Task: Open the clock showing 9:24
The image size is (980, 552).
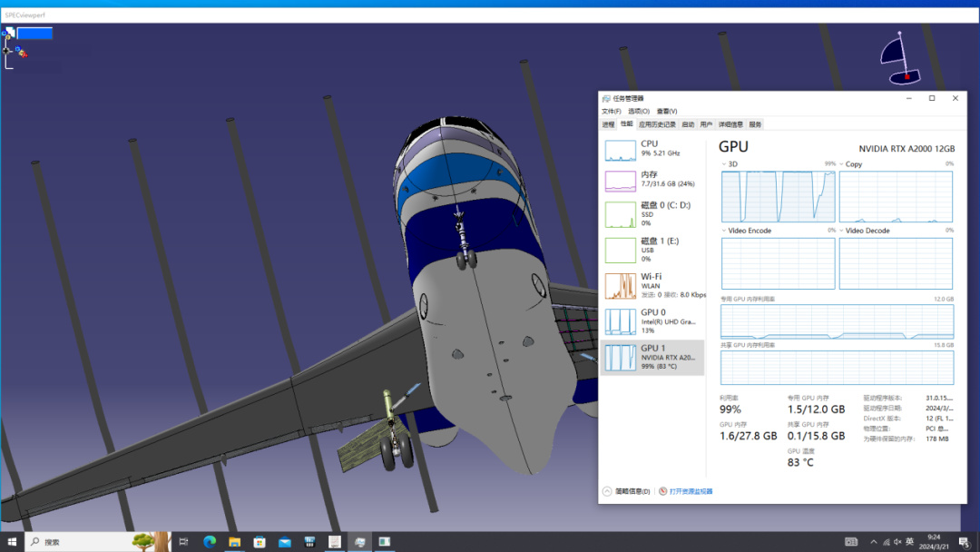Action: [x=934, y=542]
